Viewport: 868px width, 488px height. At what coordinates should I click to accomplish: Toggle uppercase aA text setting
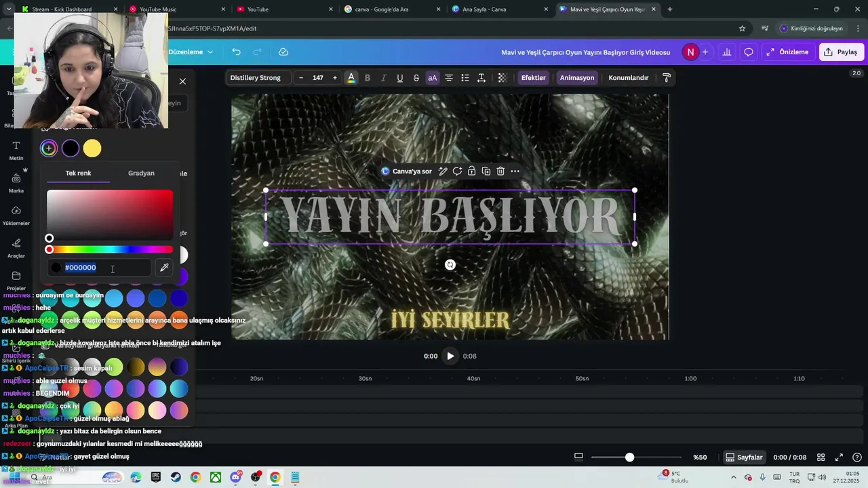[433, 78]
